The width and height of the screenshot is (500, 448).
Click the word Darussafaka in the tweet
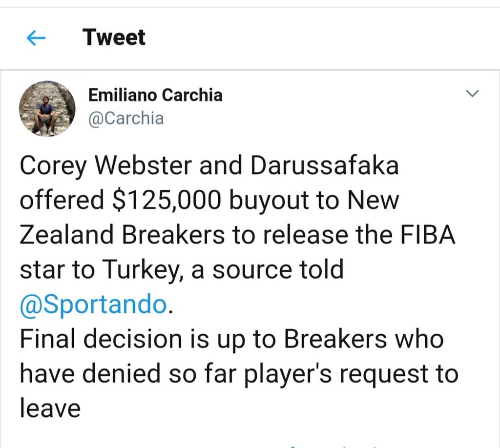(x=324, y=166)
